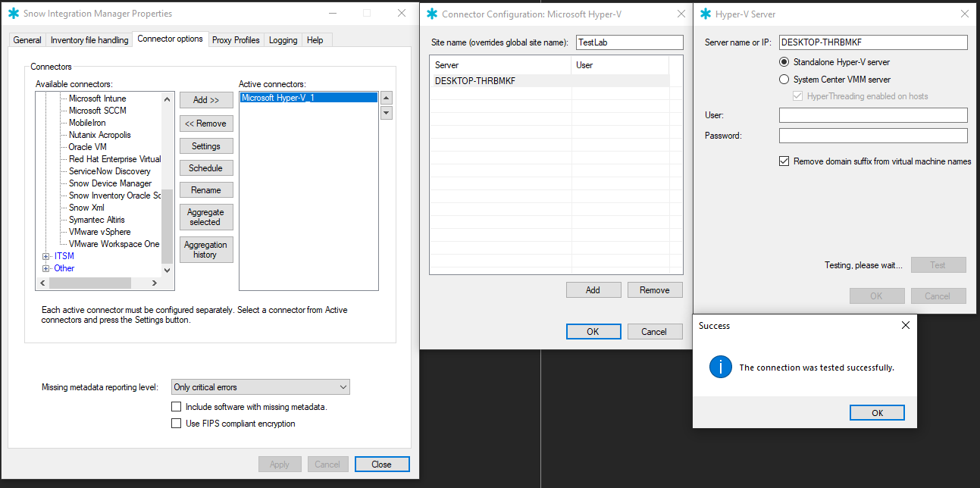Select VMware Workspace One connector
This screenshot has width=980, height=488.
point(114,244)
